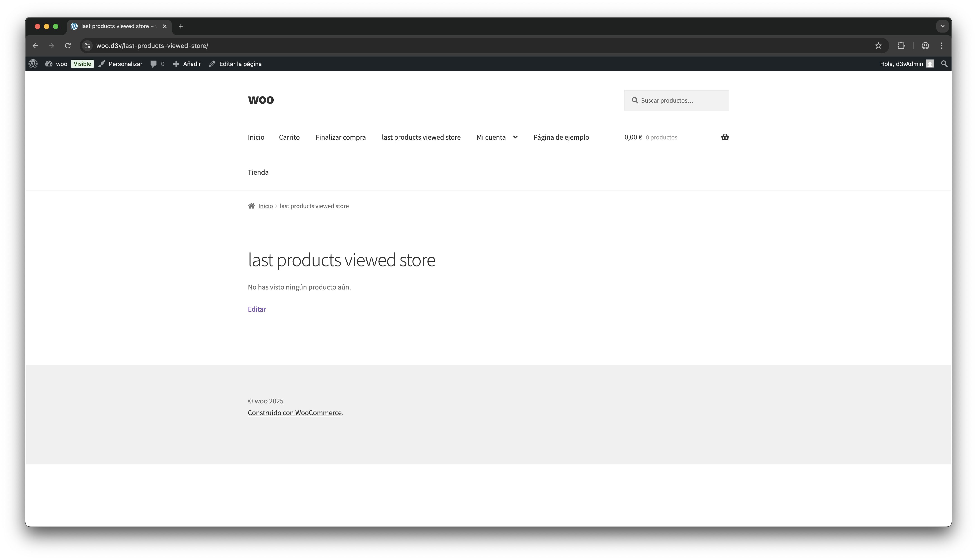Open the Chrome profile avatar icon
The height and width of the screenshot is (560, 977).
(925, 46)
